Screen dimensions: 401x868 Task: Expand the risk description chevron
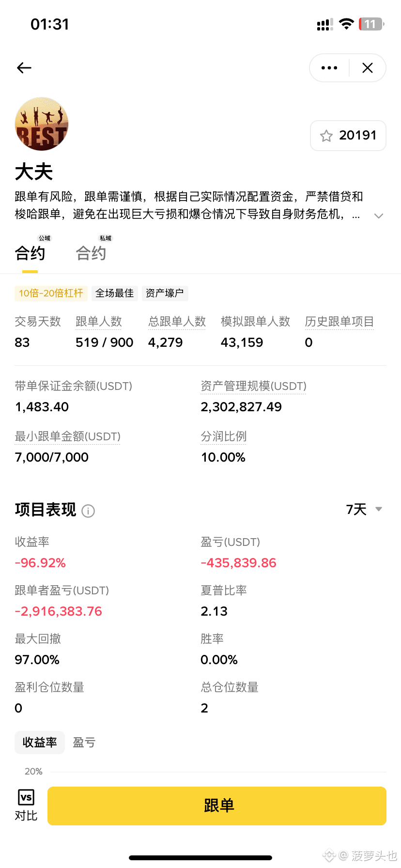[379, 216]
